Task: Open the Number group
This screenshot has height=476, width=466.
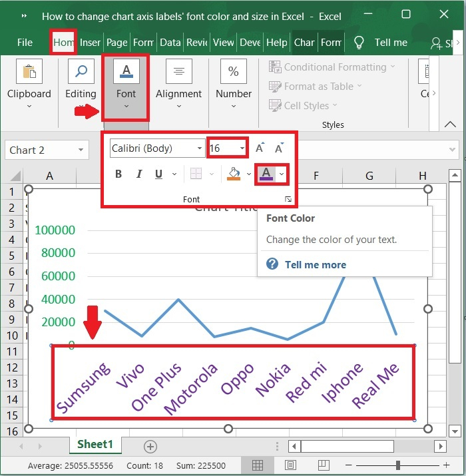Action: (x=234, y=83)
